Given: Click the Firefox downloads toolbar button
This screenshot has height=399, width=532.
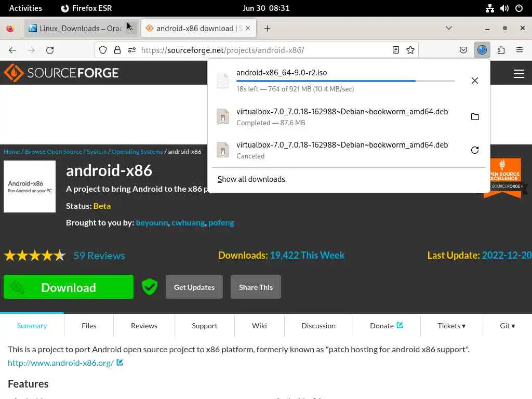Looking at the screenshot, I should 482,50.
